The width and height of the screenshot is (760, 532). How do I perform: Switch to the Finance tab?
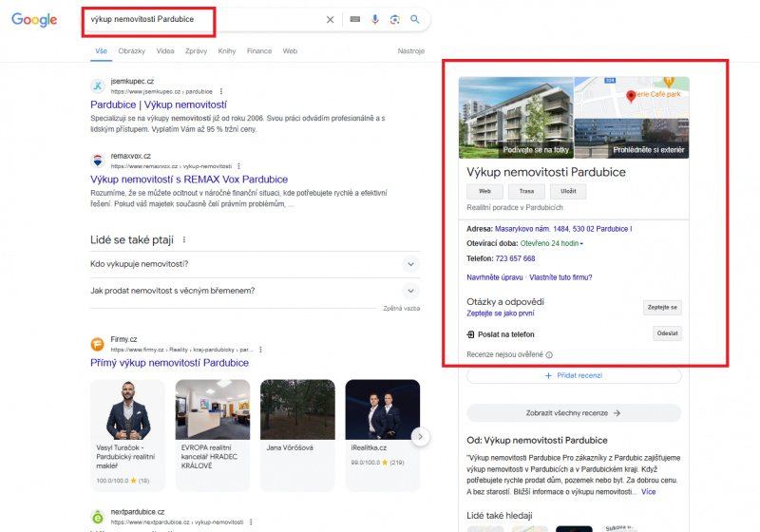[259, 51]
